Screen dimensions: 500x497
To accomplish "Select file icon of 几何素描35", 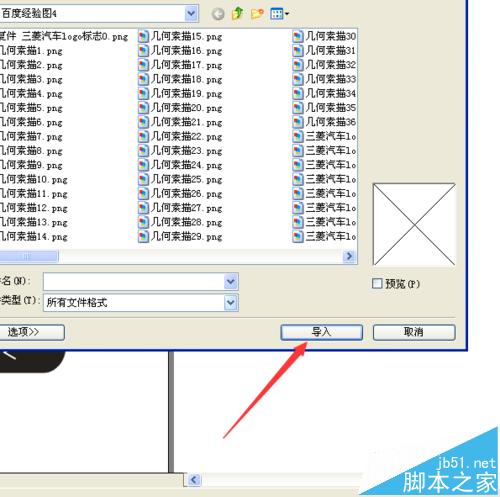I will tap(298, 108).
